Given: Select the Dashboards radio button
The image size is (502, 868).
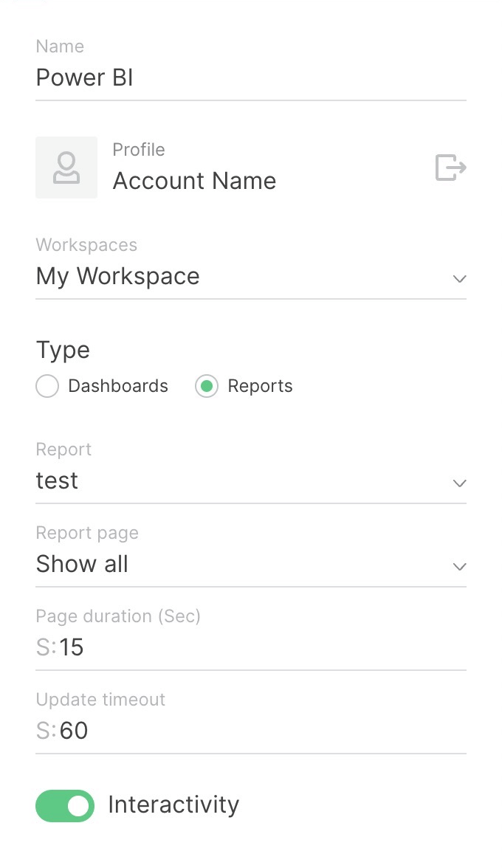Looking at the screenshot, I should point(47,386).
